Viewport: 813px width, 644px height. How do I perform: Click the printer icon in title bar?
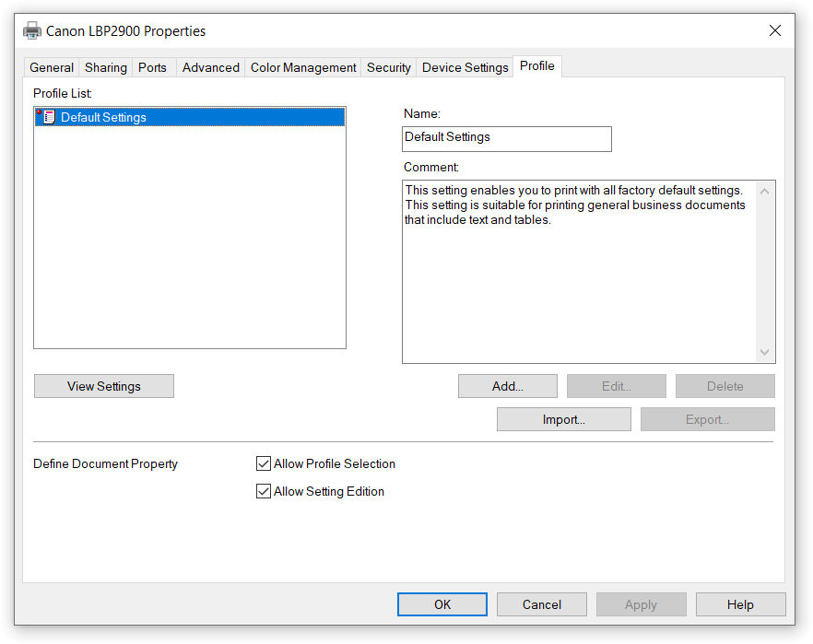pos(32,30)
